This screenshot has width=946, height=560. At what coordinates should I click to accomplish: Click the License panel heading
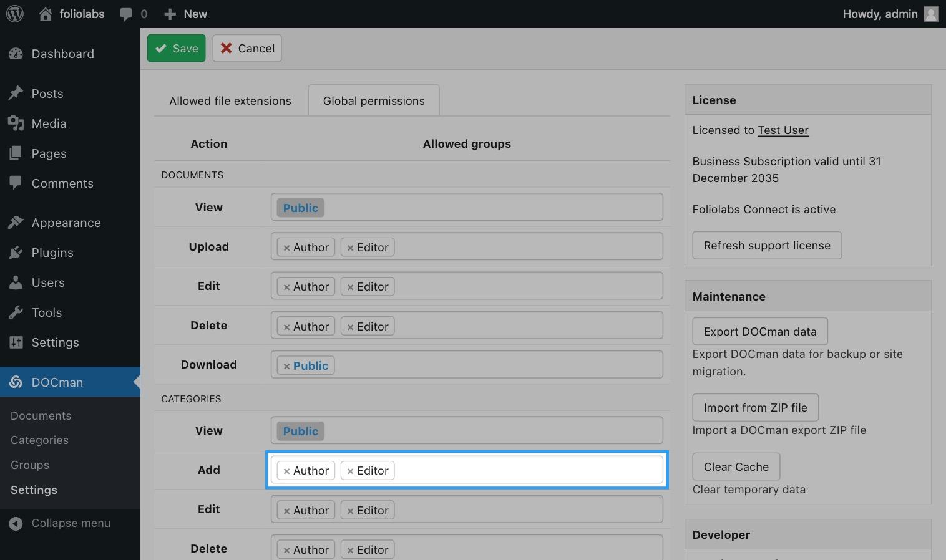tap(714, 100)
